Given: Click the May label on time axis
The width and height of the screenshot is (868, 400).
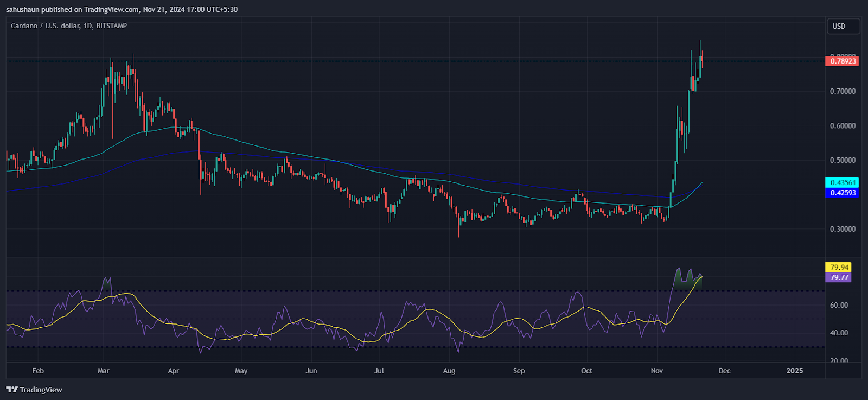Looking at the screenshot, I should [241, 371].
